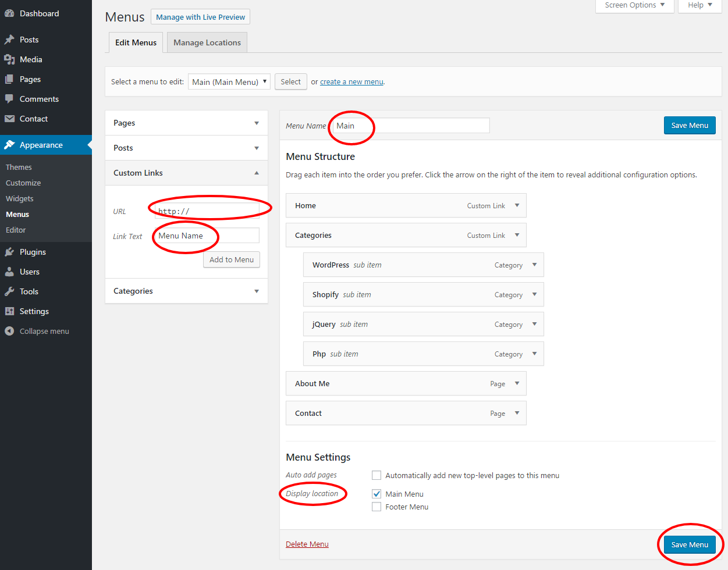Click the Dashboard icon in sidebar
This screenshot has width=728, height=570.
point(9,13)
